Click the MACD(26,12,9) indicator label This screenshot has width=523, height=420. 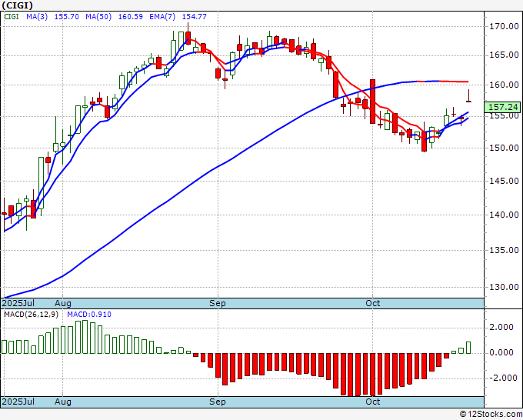[x=31, y=315]
